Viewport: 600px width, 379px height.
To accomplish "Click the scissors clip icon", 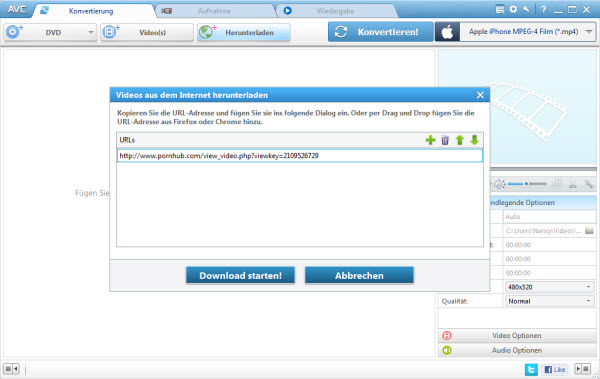I will click(x=573, y=184).
